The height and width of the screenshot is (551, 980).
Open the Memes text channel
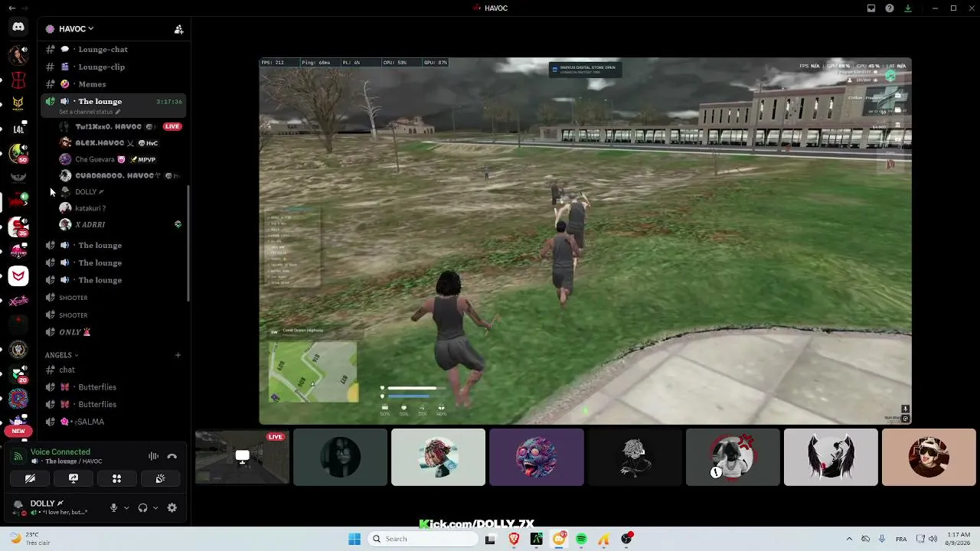coord(113,84)
